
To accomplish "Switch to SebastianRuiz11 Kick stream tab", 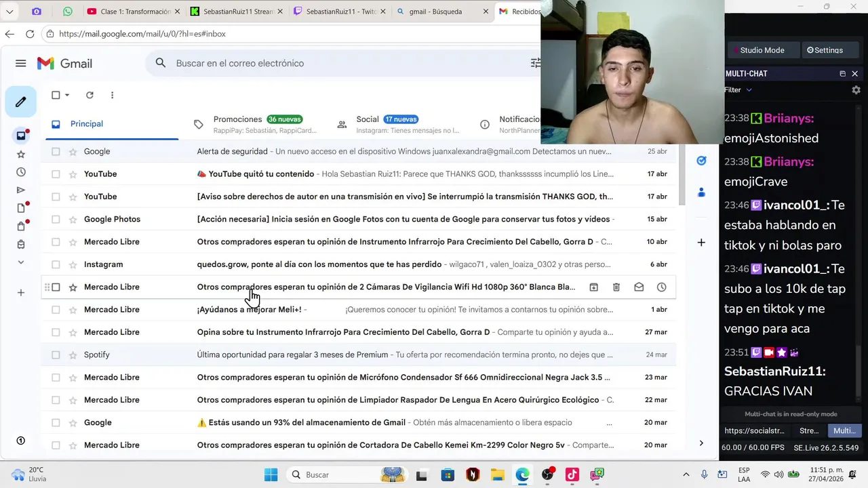I will pos(236,12).
